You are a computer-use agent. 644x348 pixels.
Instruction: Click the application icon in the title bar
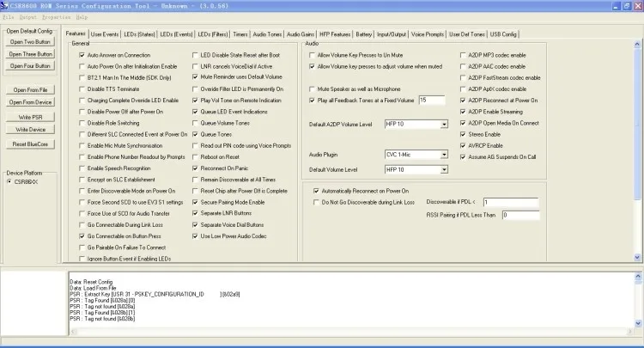[4, 6]
